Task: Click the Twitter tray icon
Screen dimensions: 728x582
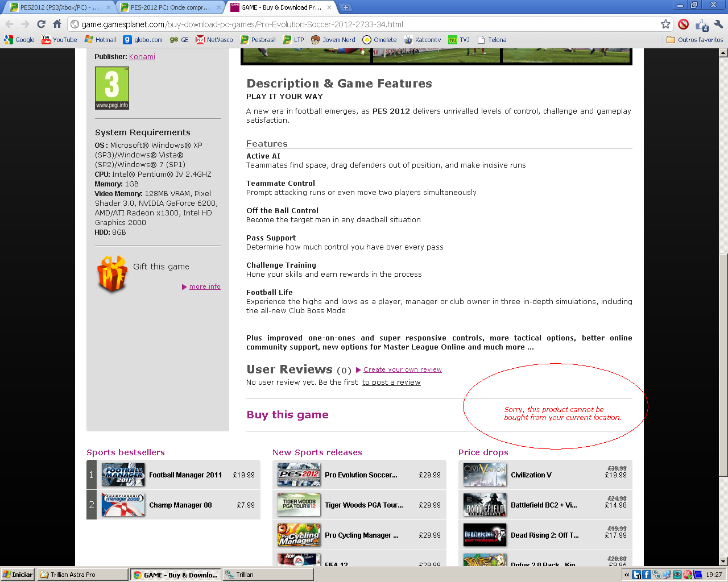Action: click(636, 575)
